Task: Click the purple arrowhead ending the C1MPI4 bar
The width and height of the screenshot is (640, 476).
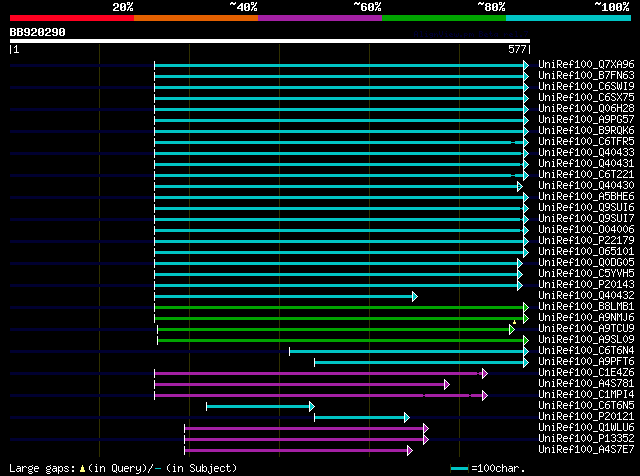Action: click(484, 396)
